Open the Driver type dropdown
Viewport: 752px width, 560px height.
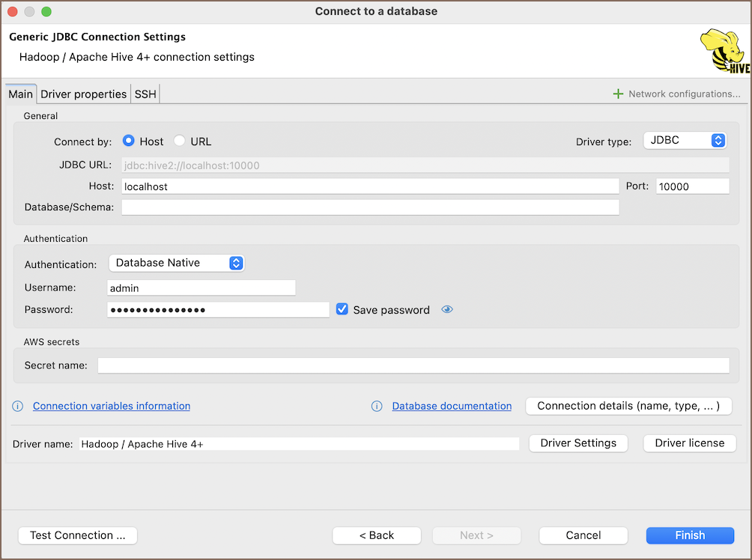tap(685, 141)
